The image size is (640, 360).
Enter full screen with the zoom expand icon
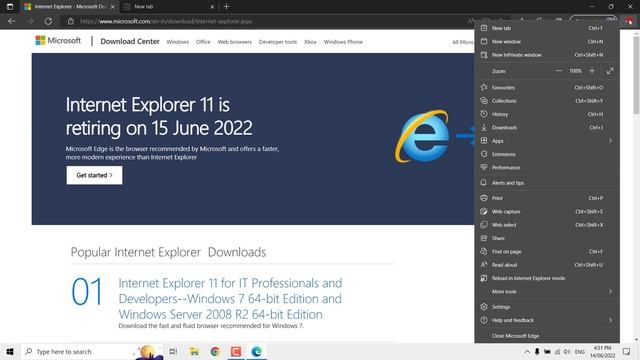click(610, 71)
